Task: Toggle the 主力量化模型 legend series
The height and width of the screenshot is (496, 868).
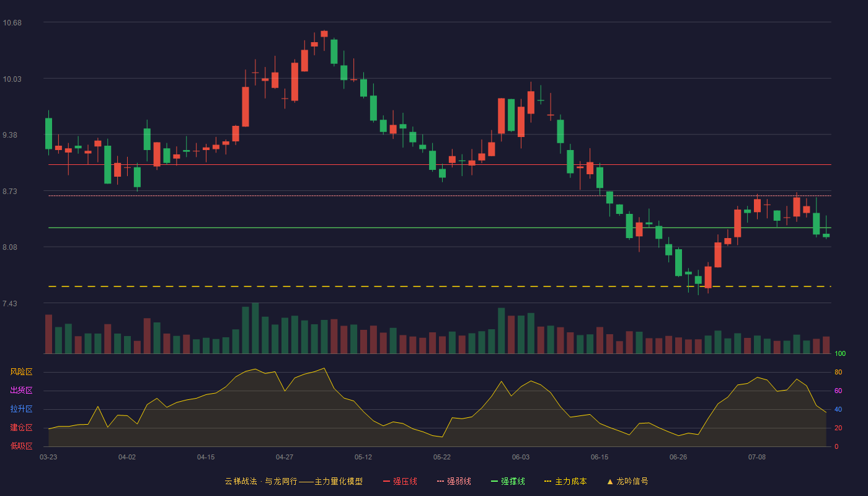Action: 294,481
